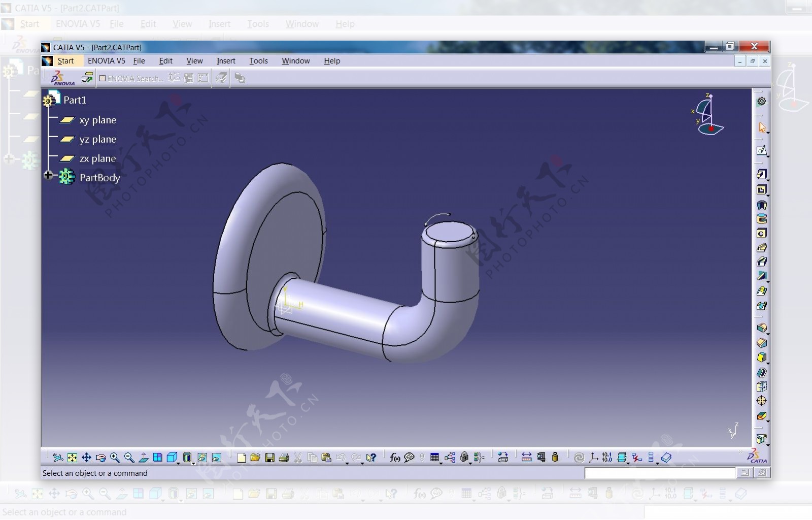Click the Open file folder icon

tap(255, 458)
